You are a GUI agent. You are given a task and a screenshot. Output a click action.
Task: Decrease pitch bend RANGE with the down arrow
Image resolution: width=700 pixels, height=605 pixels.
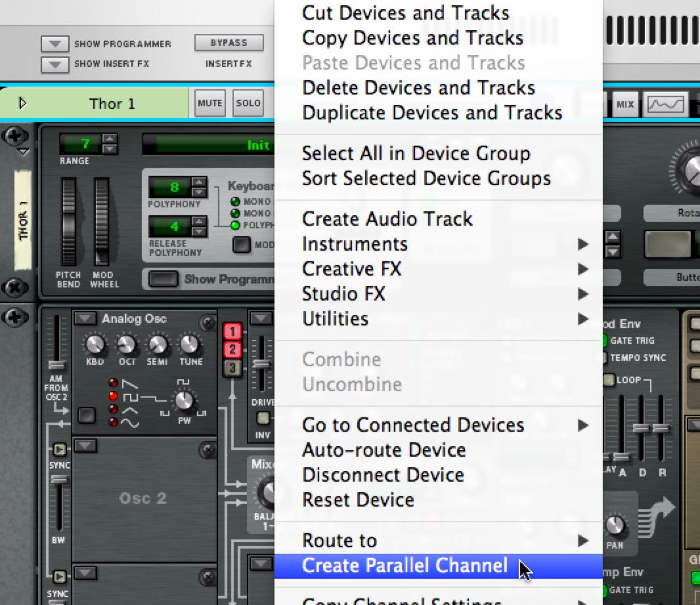click(110, 149)
